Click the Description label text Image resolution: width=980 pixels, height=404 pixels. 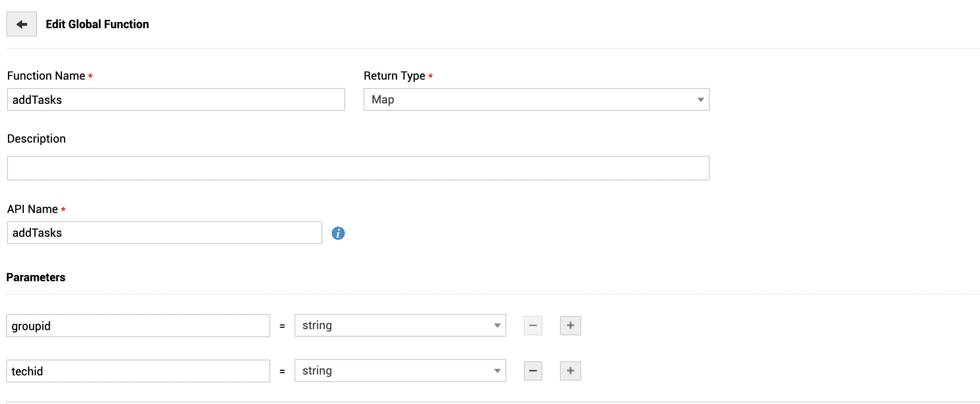[37, 139]
